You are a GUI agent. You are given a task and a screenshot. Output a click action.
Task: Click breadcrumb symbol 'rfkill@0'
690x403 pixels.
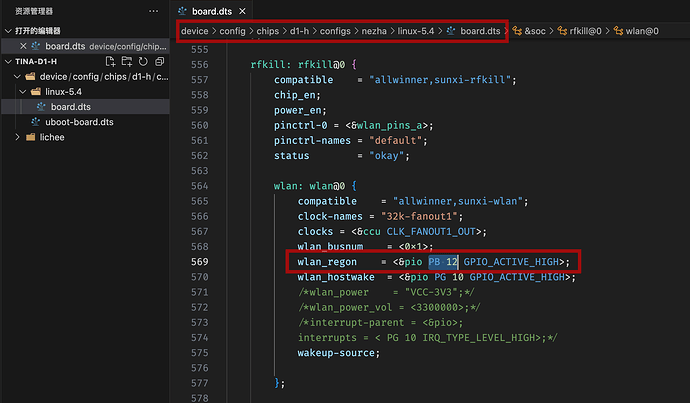[x=585, y=31]
